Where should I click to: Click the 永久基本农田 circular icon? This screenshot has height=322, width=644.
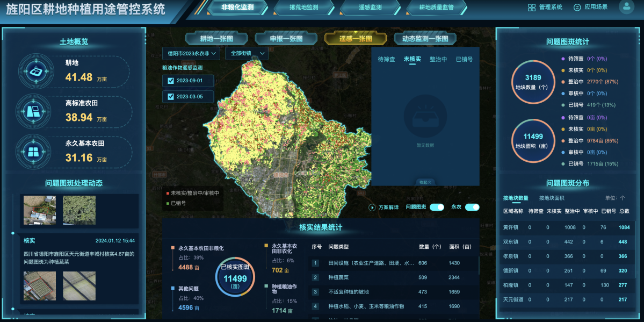click(35, 151)
